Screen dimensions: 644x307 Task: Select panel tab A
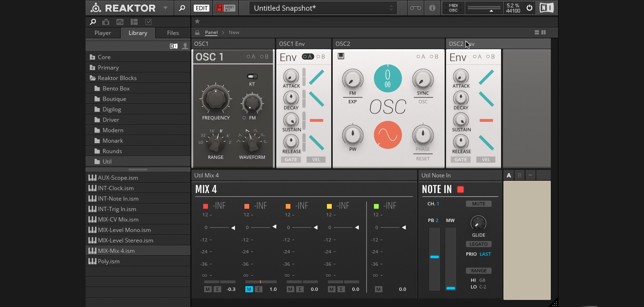(509, 175)
